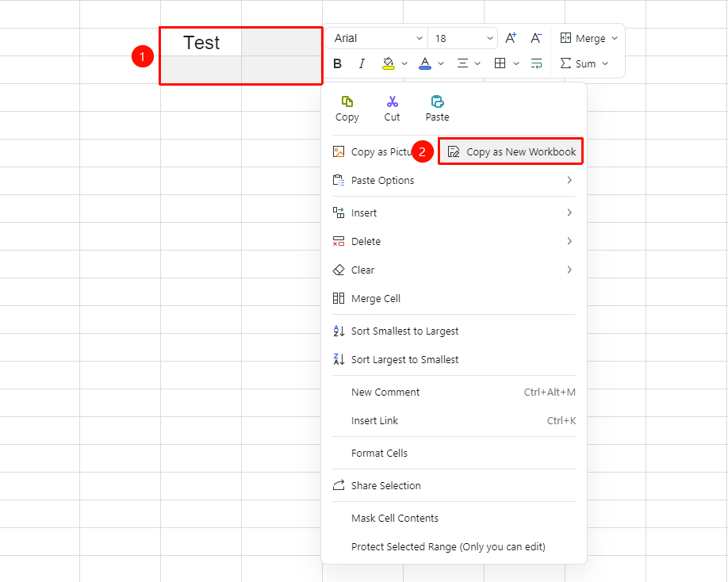Open the Paste Options submenu
This screenshot has width=728, height=582.
[x=454, y=180]
